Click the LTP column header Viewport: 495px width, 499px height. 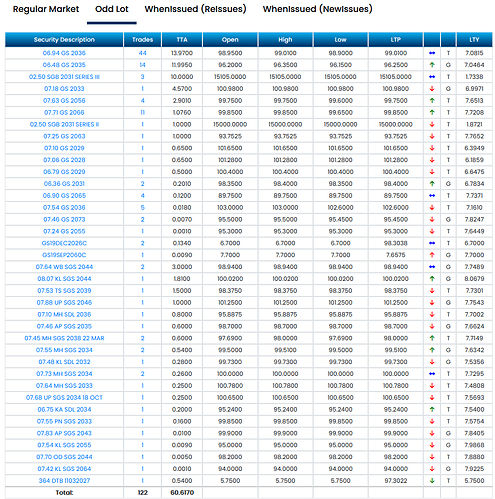(x=396, y=40)
